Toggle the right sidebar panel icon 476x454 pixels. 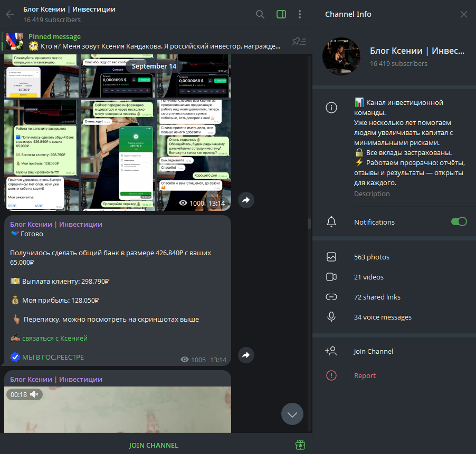coord(281,14)
